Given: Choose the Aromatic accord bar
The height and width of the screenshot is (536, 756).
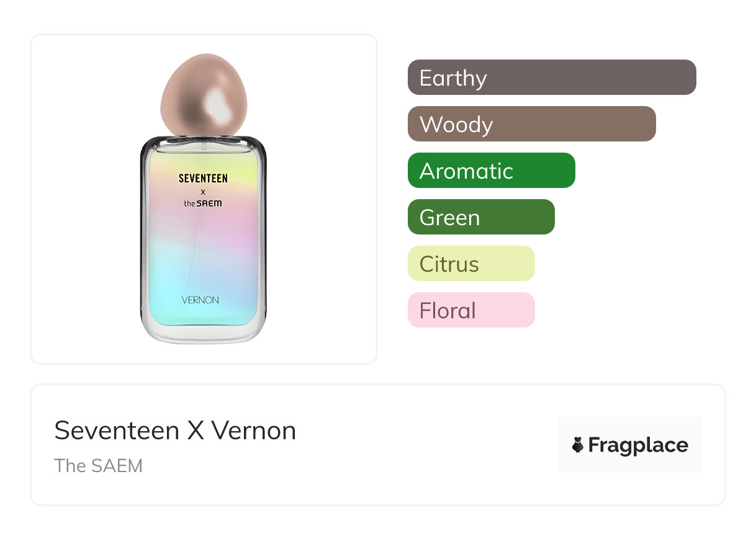Looking at the screenshot, I should (491, 171).
